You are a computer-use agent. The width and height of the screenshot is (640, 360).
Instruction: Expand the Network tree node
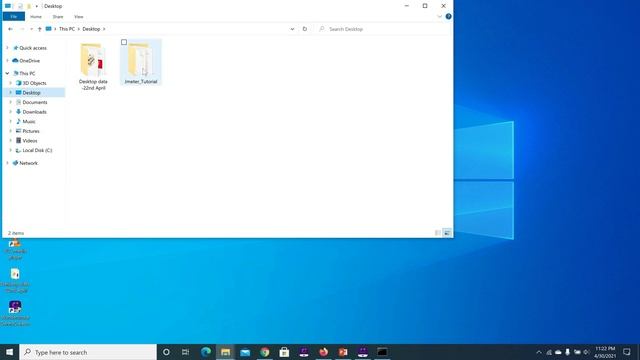tap(7, 163)
